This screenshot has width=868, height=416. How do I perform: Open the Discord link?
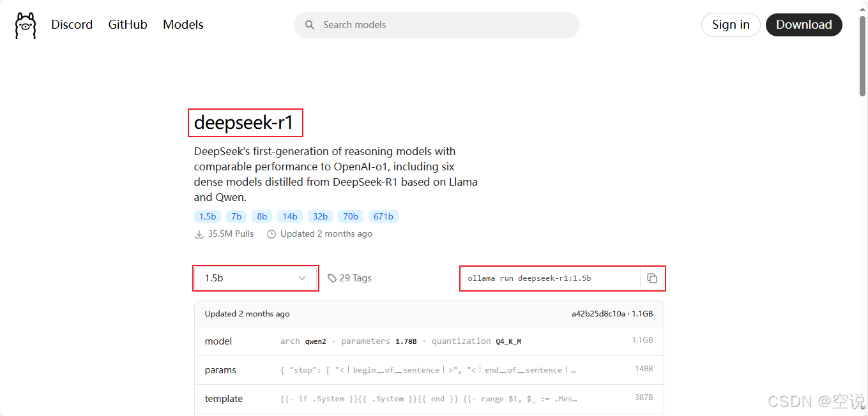click(x=72, y=25)
